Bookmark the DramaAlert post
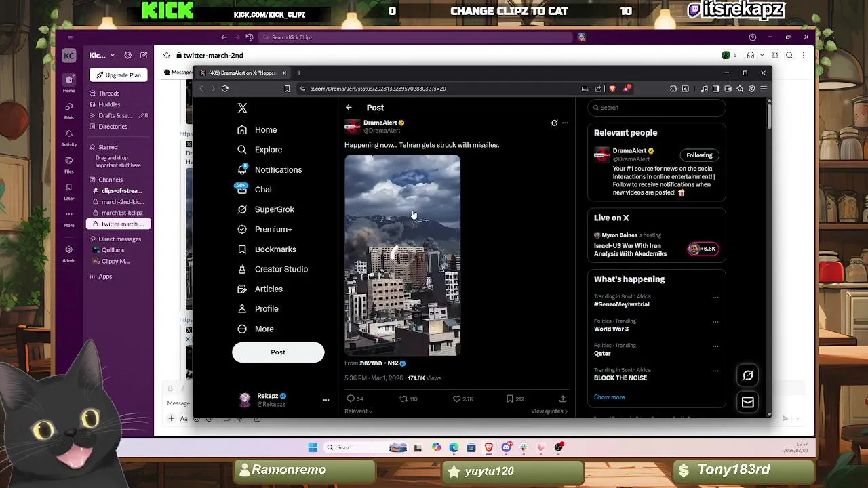This screenshot has height=488, width=868. [x=509, y=399]
